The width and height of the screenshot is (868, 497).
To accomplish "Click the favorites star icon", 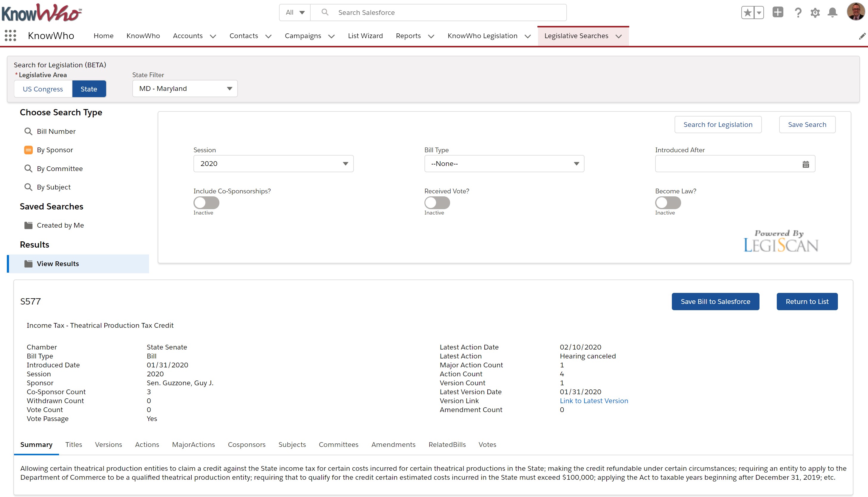I will click(748, 13).
